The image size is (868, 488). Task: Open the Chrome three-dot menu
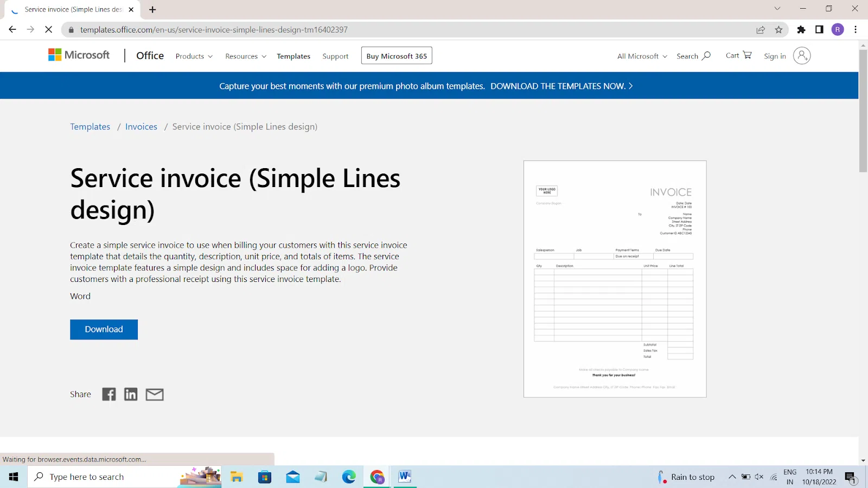(x=856, y=30)
